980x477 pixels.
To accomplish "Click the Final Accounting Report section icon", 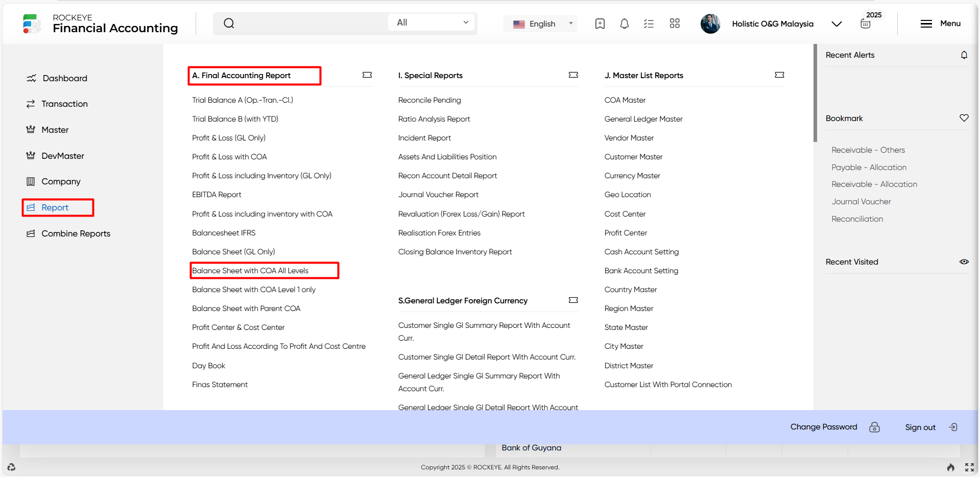I will 367,75.
